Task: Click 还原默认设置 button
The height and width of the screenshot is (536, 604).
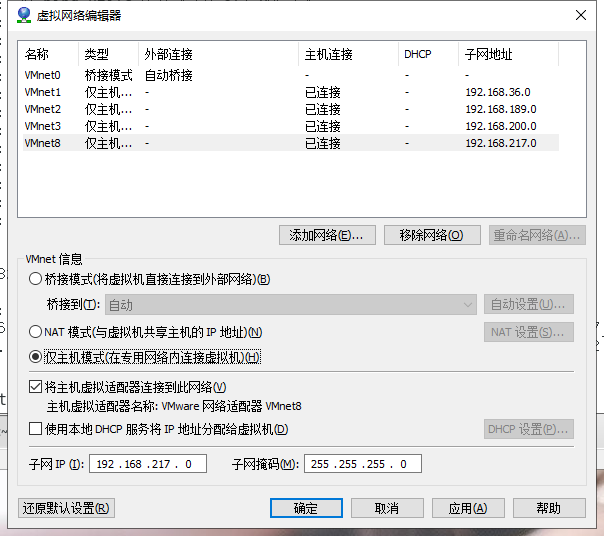Action: pyautogui.click(x=66, y=508)
